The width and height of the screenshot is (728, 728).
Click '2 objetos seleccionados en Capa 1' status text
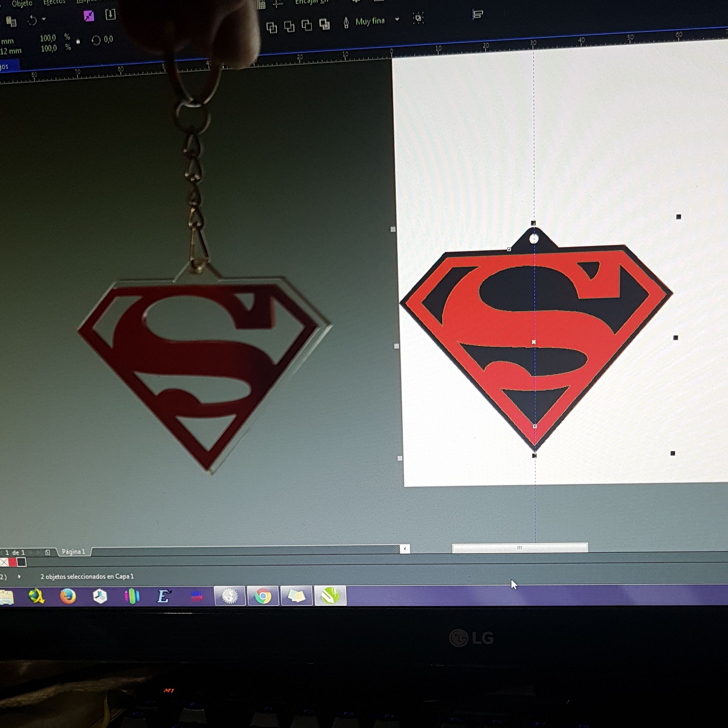pyautogui.click(x=87, y=576)
